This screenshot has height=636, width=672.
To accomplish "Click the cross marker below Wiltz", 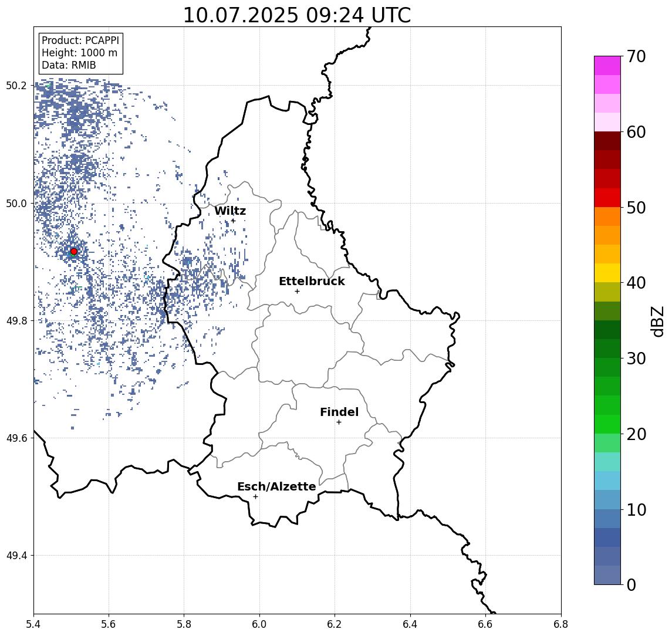I will 233,221.
